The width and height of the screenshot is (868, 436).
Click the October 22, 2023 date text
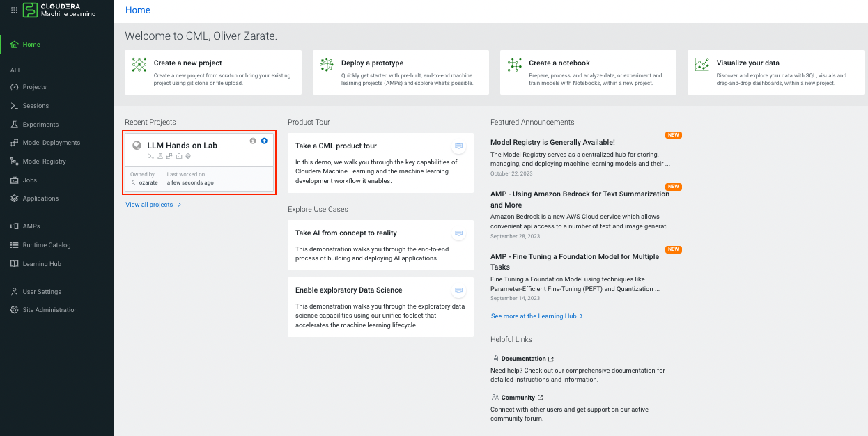[511, 173]
